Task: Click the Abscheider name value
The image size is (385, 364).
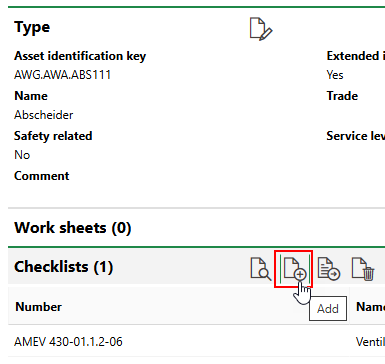Action: click(44, 115)
